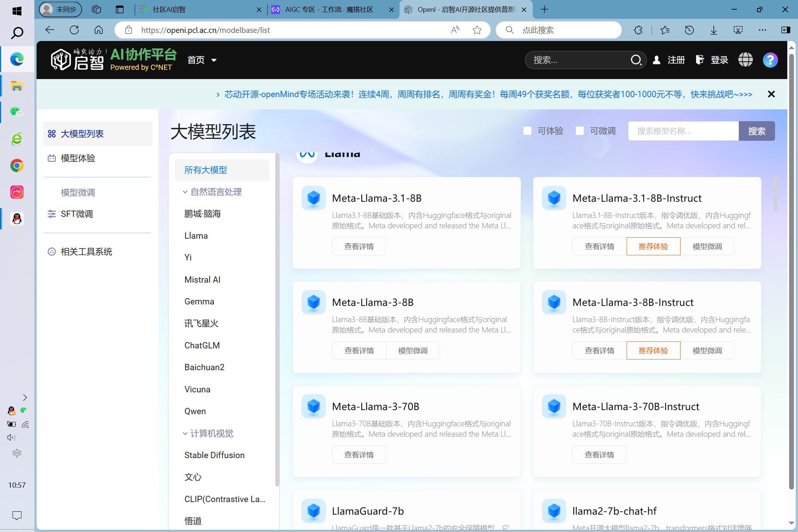The image size is (798, 532).
Task: Open Windows notification center icon
Action: coord(17,515)
